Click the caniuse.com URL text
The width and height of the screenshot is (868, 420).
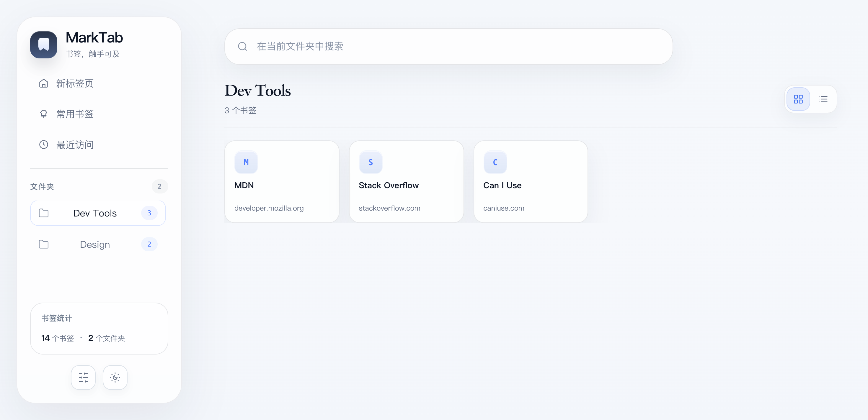pyautogui.click(x=504, y=208)
